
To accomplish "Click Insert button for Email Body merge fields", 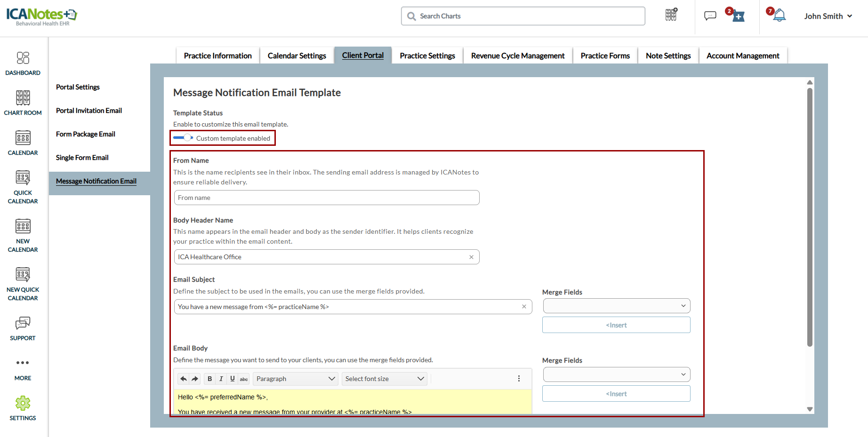I will [x=616, y=394].
